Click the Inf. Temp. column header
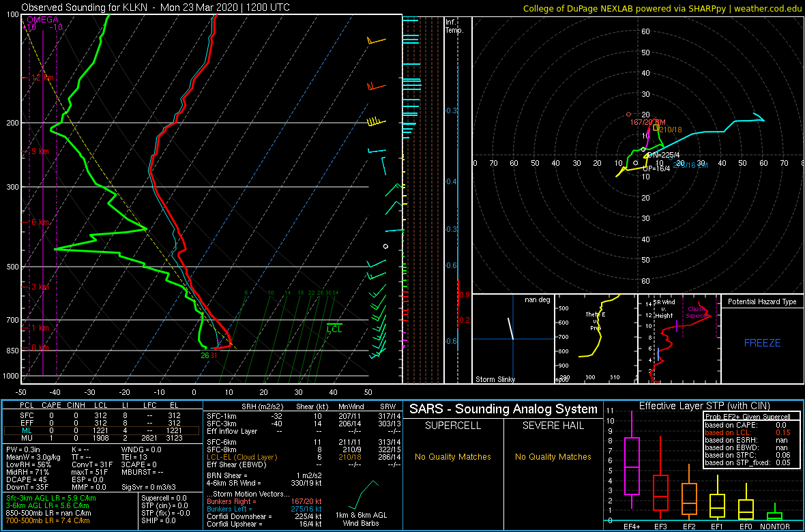Viewport: 805px width, 532px height. [455, 26]
